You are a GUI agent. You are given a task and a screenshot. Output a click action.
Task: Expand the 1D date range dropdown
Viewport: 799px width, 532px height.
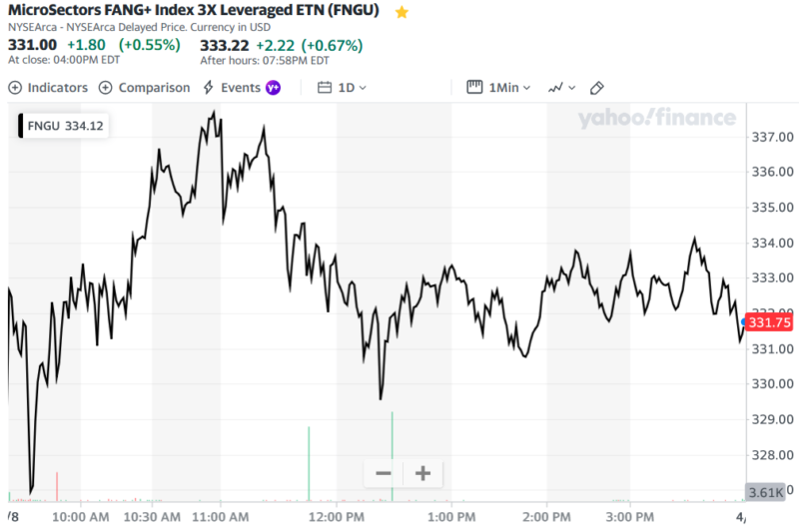tap(352, 88)
